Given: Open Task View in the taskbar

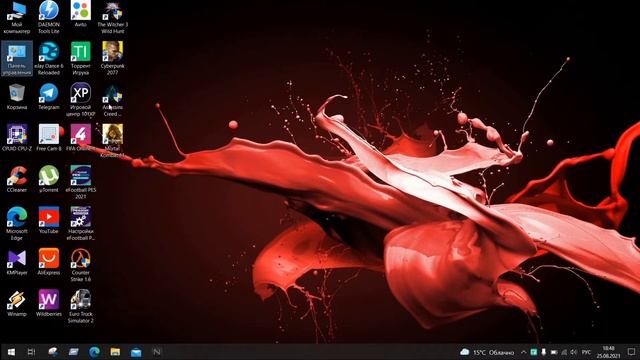Looking at the screenshot, I should pos(31,352).
